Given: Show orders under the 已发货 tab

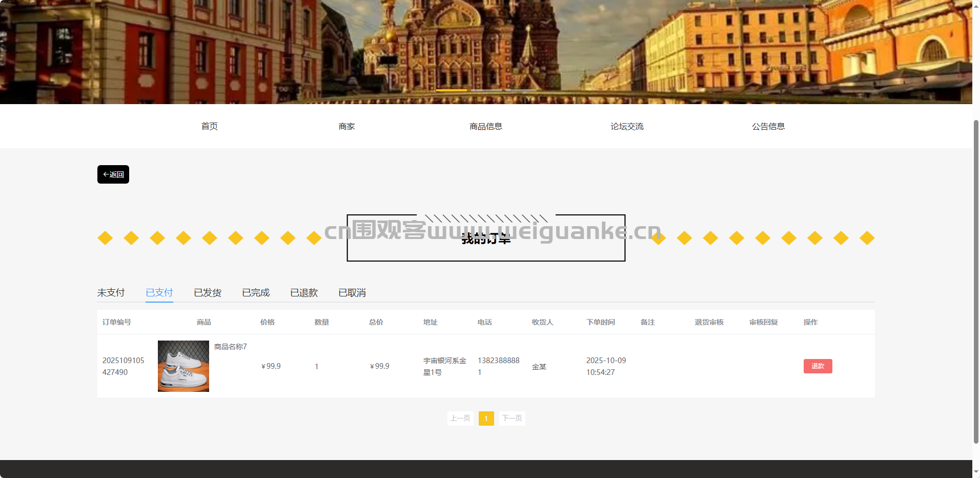Looking at the screenshot, I should point(207,292).
